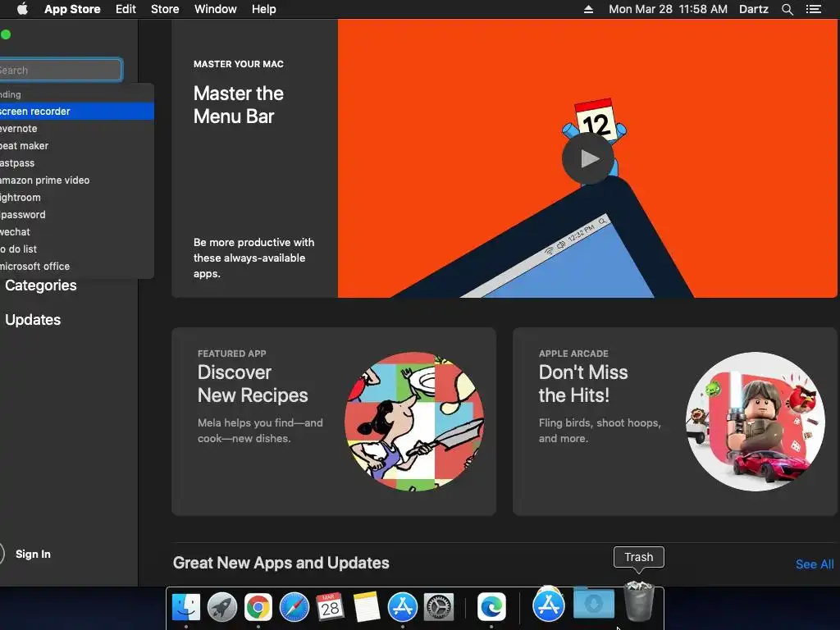
Task: Open Spotlight search magnifier in menu bar
Action: (787, 9)
